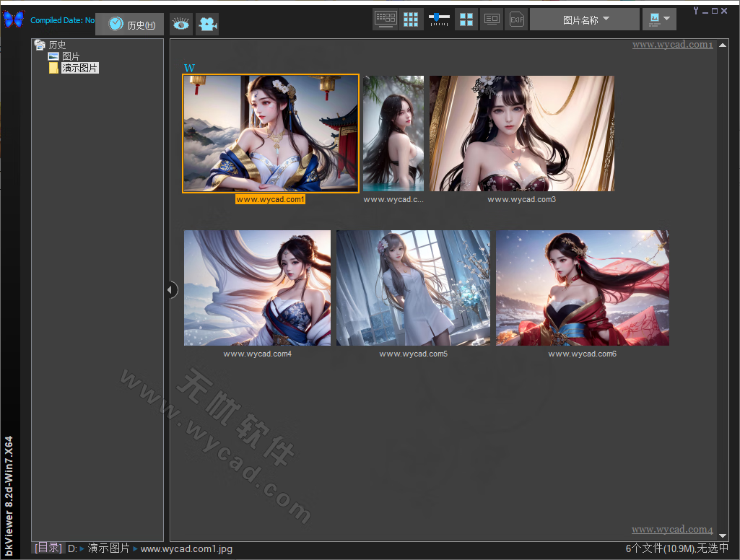Click the bkViewer butterfly logo
The image size is (740, 560).
click(x=13, y=19)
